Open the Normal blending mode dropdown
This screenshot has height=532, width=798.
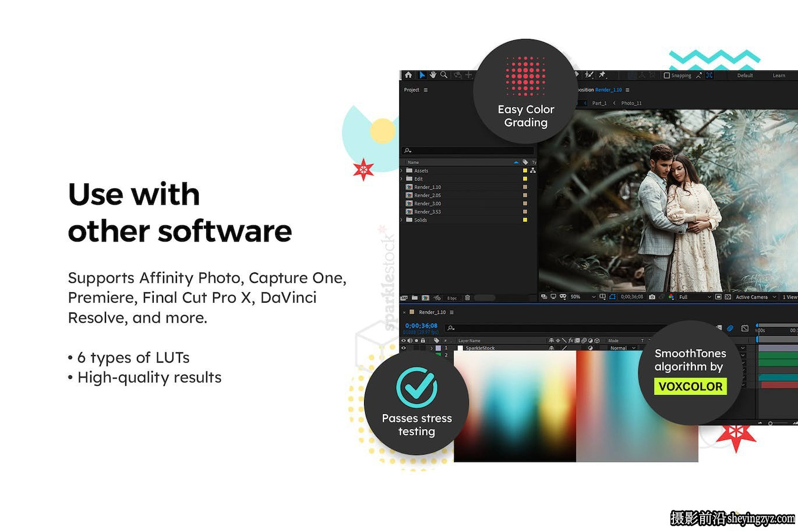pyautogui.click(x=623, y=348)
